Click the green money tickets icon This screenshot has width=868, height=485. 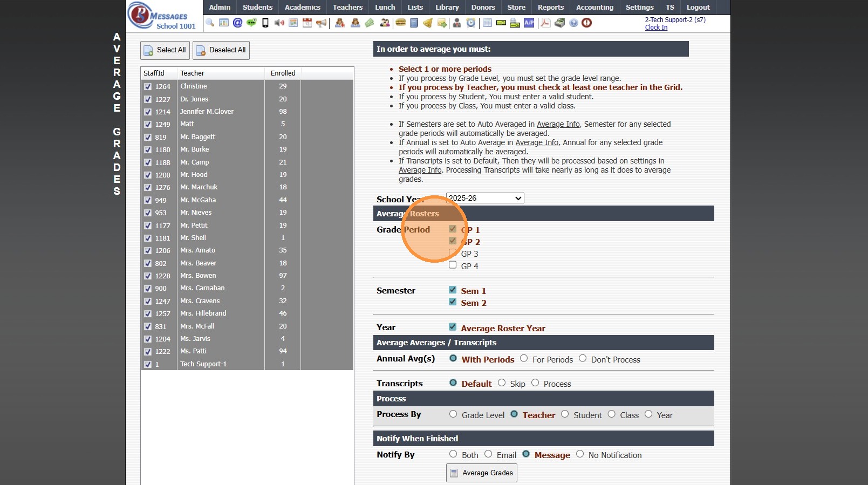[x=370, y=23]
